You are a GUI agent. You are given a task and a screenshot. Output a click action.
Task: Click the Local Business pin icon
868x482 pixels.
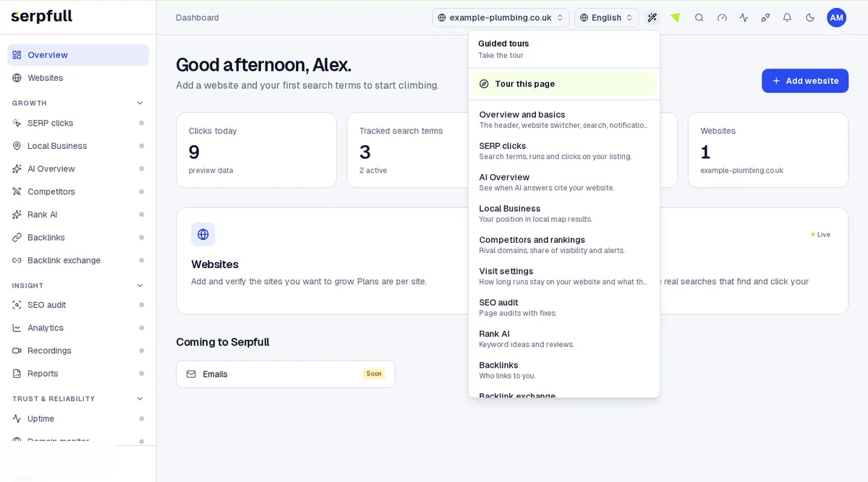(x=17, y=146)
